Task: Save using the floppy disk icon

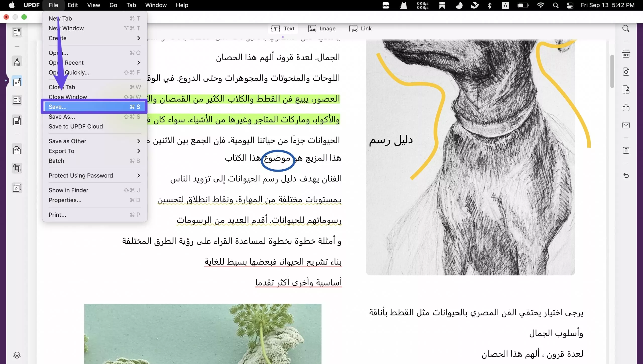Action: click(x=626, y=151)
